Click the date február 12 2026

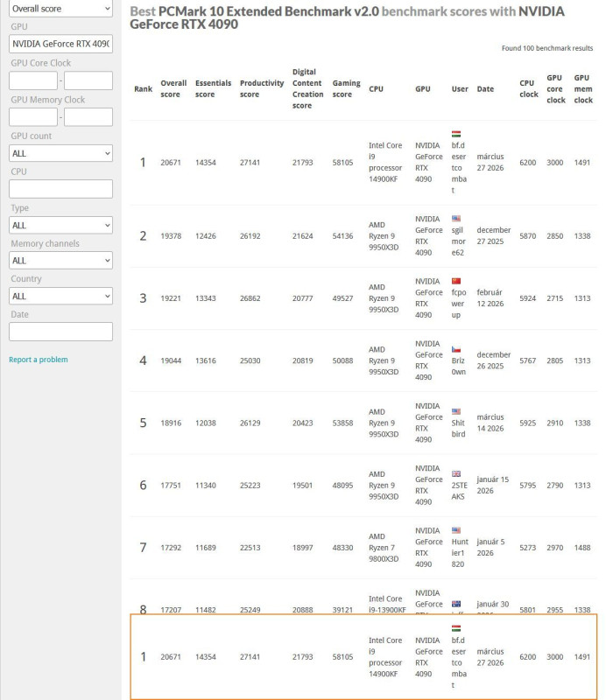(490, 298)
